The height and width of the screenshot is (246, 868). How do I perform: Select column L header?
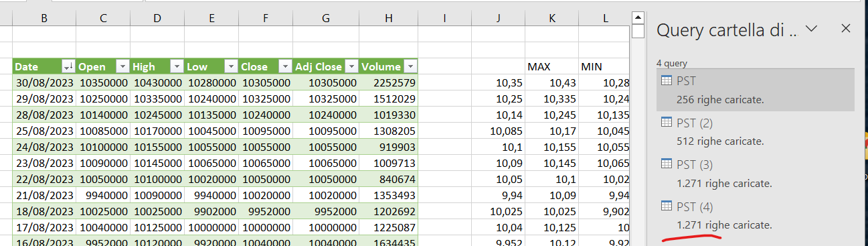coord(605,19)
